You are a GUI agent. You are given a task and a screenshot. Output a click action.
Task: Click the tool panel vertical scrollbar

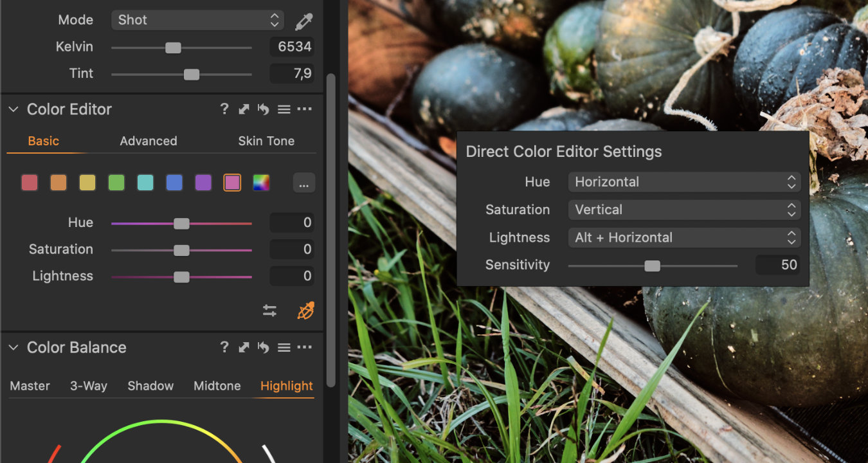pos(331,230)
